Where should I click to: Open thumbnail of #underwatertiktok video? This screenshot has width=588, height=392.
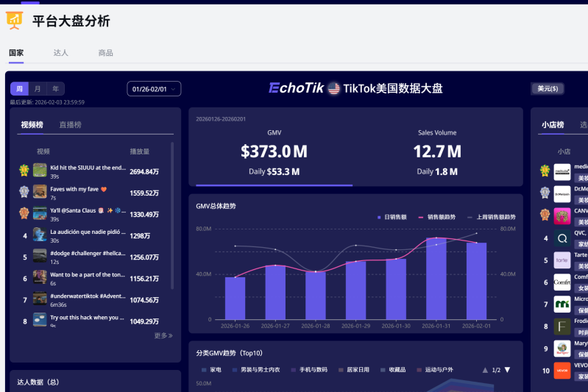40,299
